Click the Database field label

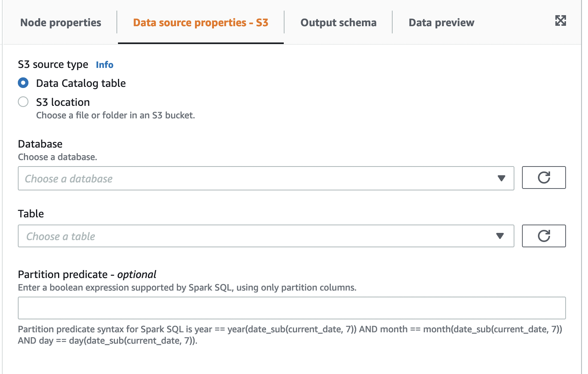point(40,144)
